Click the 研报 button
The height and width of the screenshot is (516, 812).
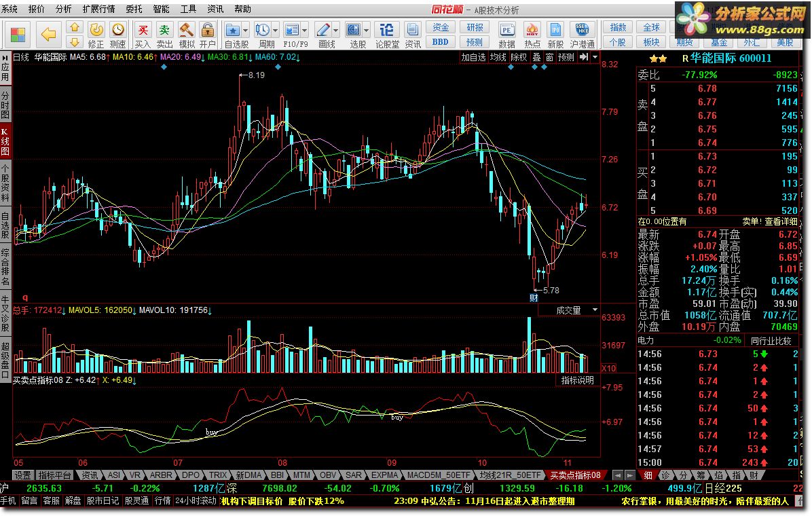[x=475, y=27]
